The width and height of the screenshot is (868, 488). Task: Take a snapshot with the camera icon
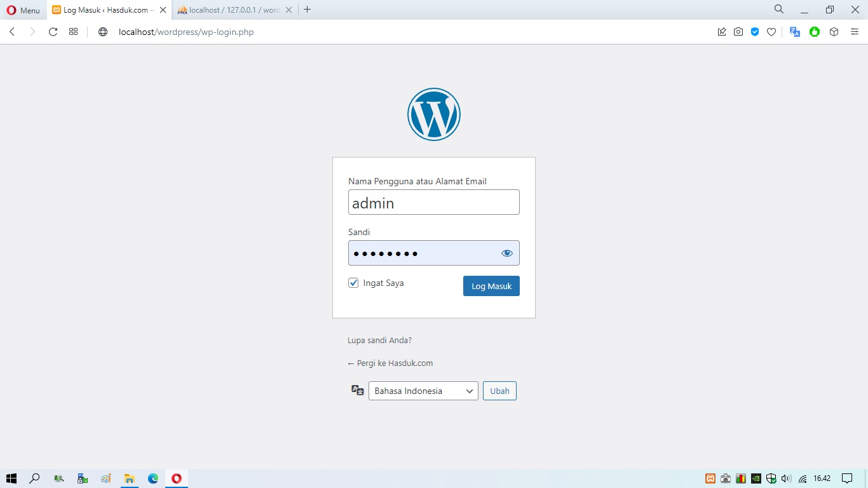click(x=738, y=32)
